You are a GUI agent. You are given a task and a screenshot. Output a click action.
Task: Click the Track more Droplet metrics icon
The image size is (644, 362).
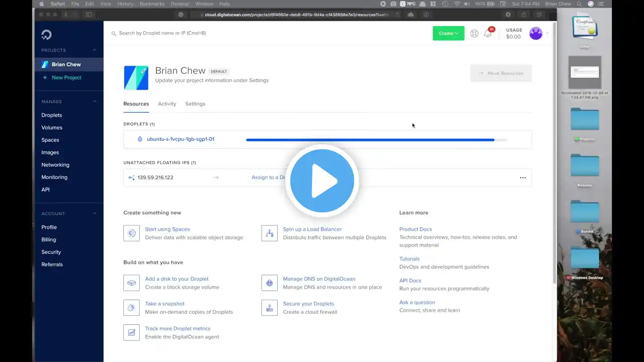coord(131,332)
